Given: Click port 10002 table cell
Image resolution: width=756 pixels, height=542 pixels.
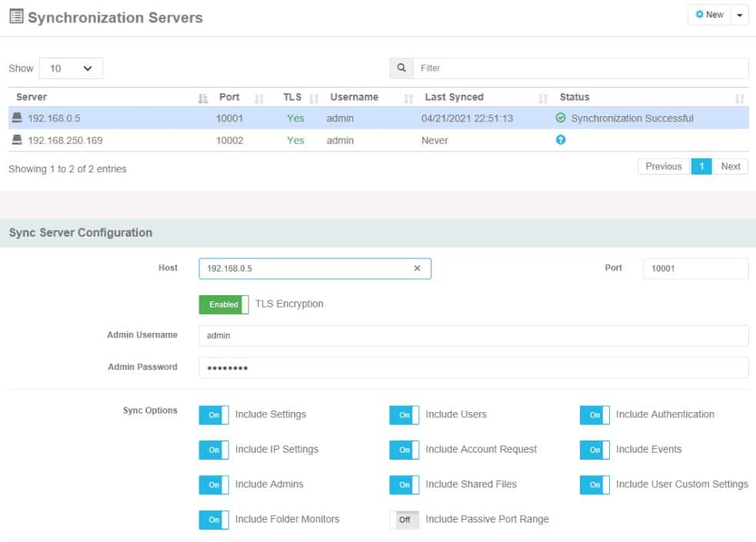Looking at the screenshot, I should pos(229,140).
